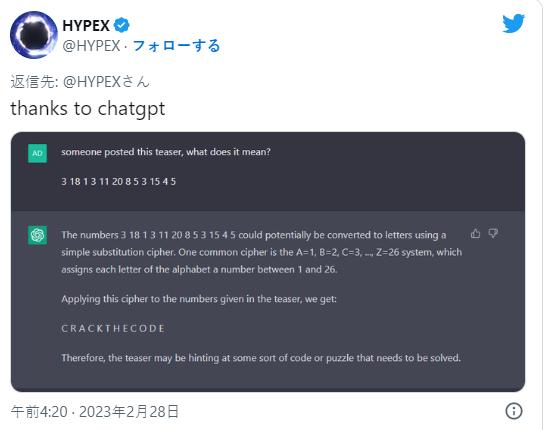Click the number sequence 3 18 1 3 11 in the user prompt
545x430 pixels.
(x=119, y=181)
